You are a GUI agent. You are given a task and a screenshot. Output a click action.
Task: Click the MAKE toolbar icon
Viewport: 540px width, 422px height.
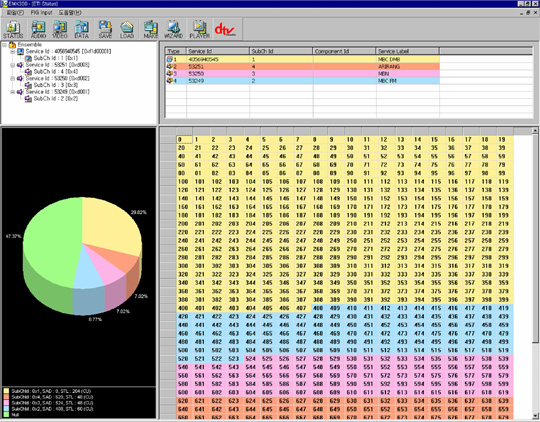point(150,29)
